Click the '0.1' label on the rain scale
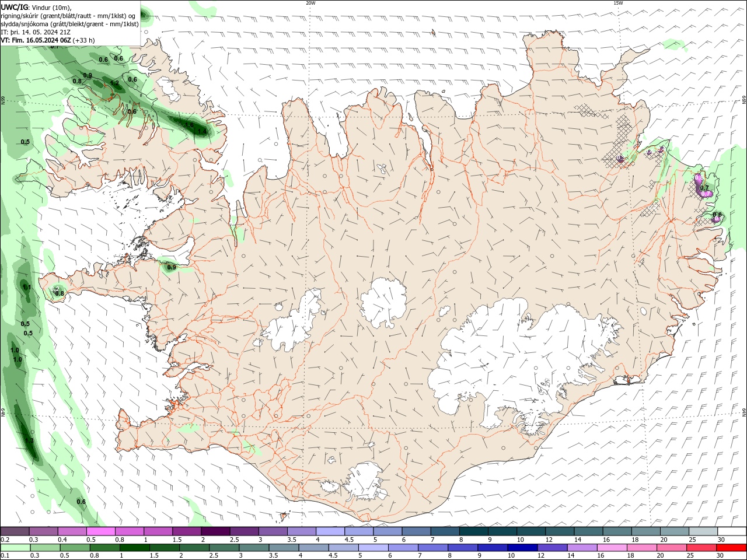The image size is (747, 560). pyautogui.click(x=5, y=555)
